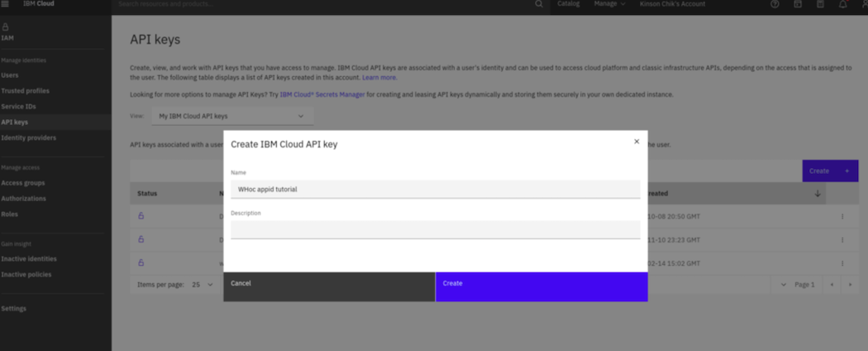This screenshot has height=351, width=868.
Task: Expand the My IBM Cloud API keys view dropdown
Action: point(232,117)
